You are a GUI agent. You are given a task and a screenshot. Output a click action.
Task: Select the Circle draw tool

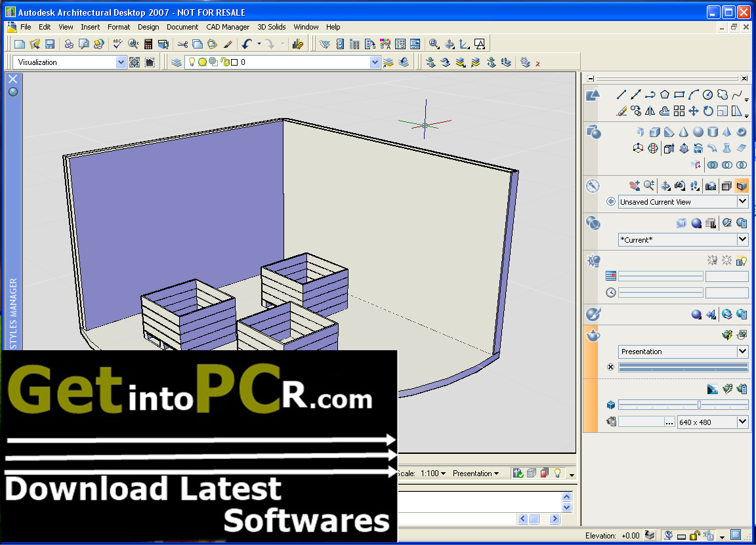tap(707, 94)
